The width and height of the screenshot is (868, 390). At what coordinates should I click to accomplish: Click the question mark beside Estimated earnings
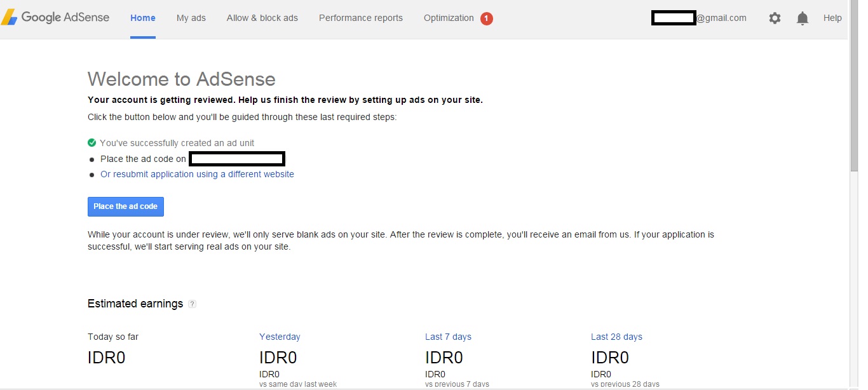click(x=193, y=304)
